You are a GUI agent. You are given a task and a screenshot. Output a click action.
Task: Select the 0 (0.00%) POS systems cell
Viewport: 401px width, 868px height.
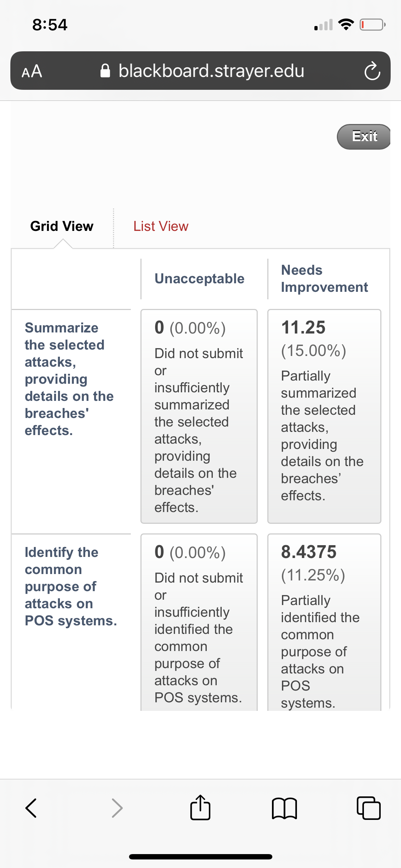(x=199, y=622)
